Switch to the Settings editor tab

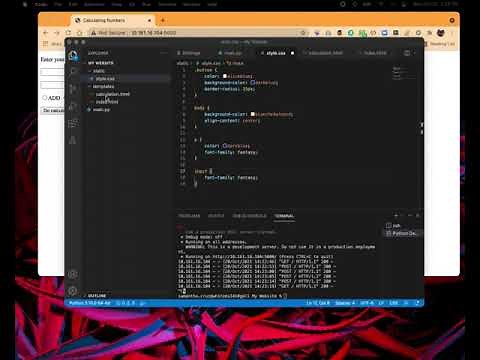(x=189, y=53)
